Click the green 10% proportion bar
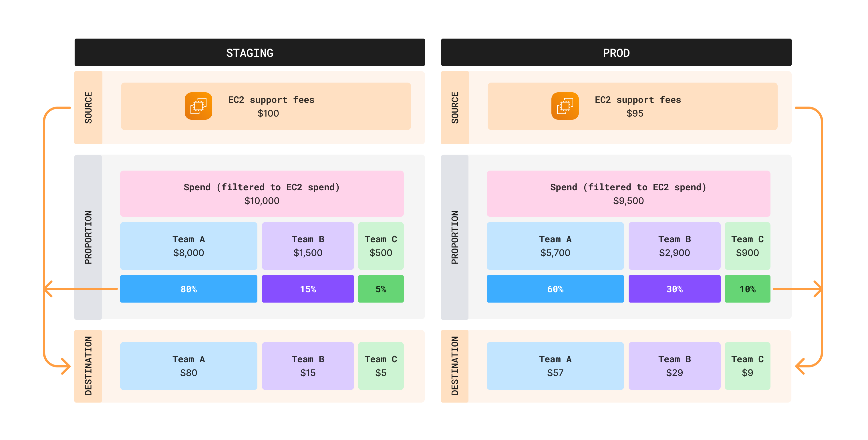Screen dimensions: 868x440 pos(747,289)
